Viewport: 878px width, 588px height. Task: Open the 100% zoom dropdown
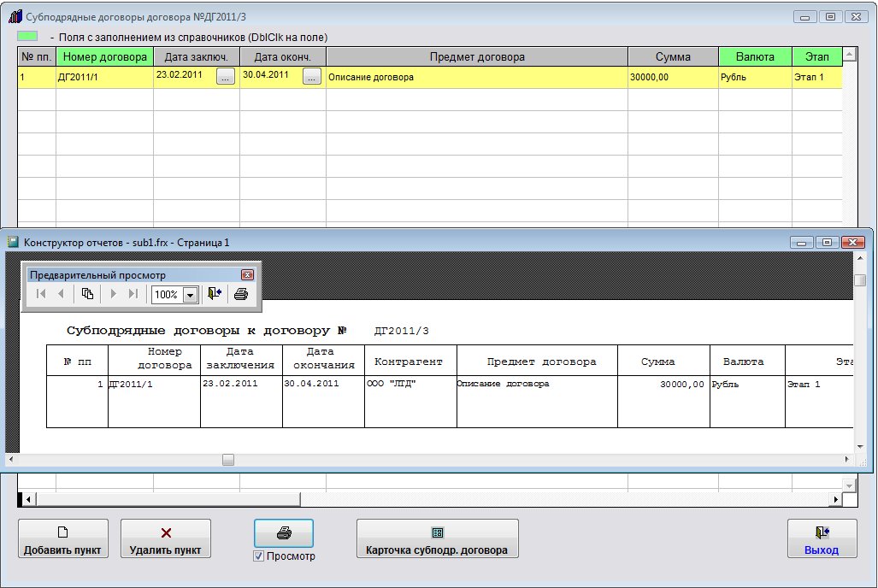pyautogui.click(x=190, y=294)
